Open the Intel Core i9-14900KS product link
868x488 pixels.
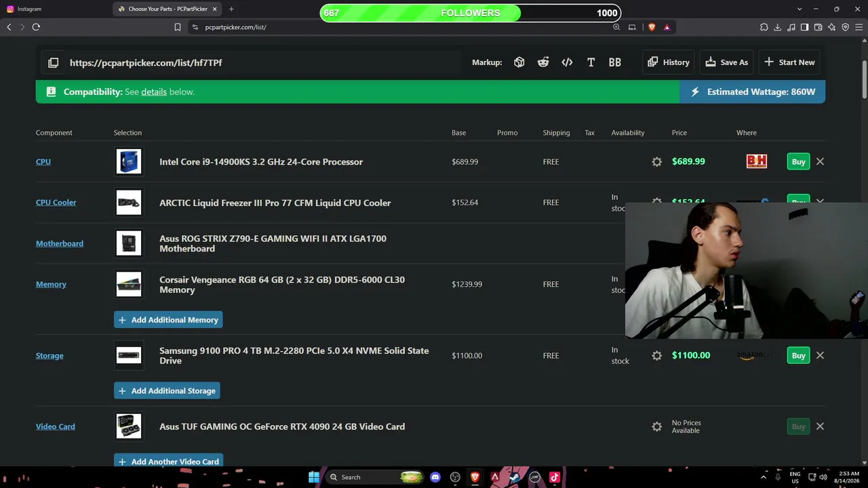tap(261, 162)
